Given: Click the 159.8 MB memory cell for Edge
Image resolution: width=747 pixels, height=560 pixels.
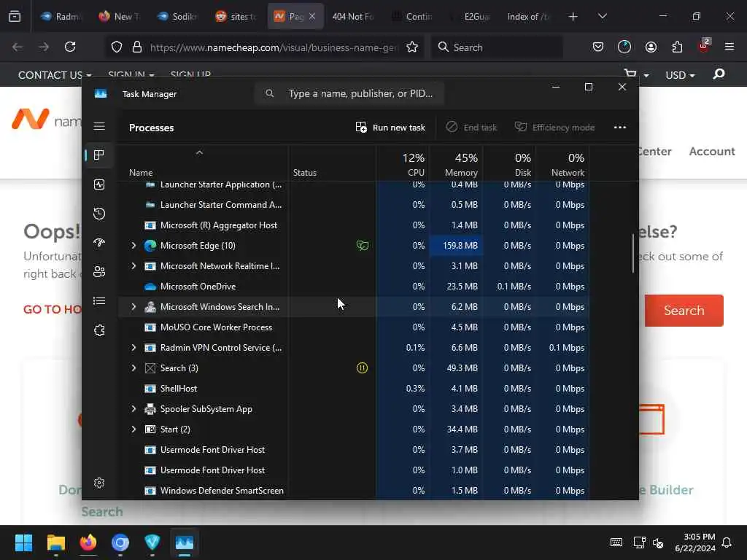Looking at the screenshot, I should click(x=457, y=245).
